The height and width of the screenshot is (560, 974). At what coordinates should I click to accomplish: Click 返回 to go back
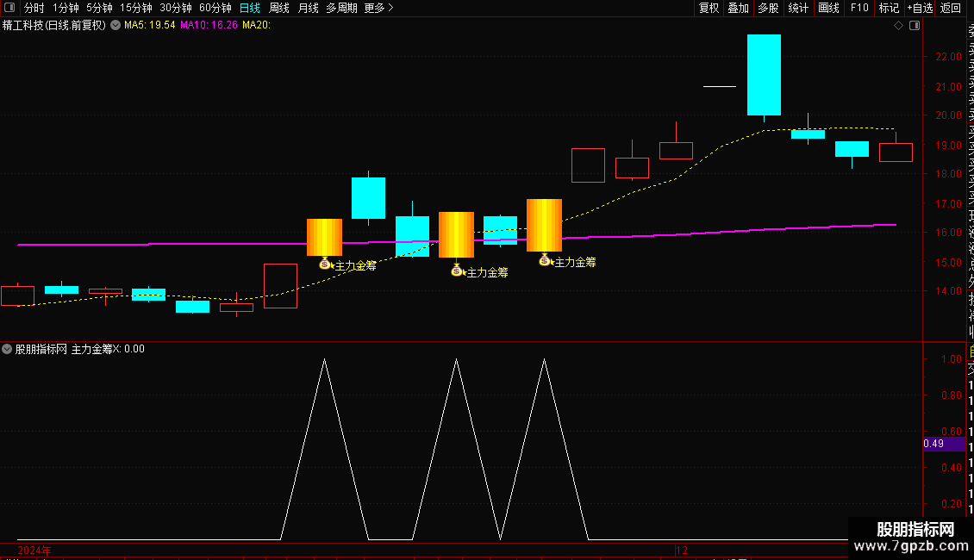click(951, 8)
